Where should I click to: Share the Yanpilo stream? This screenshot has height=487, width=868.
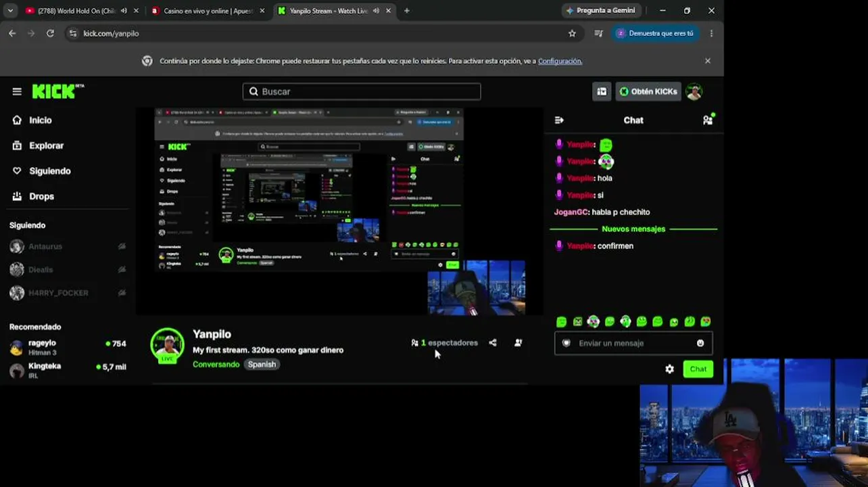tap(493, 343)
